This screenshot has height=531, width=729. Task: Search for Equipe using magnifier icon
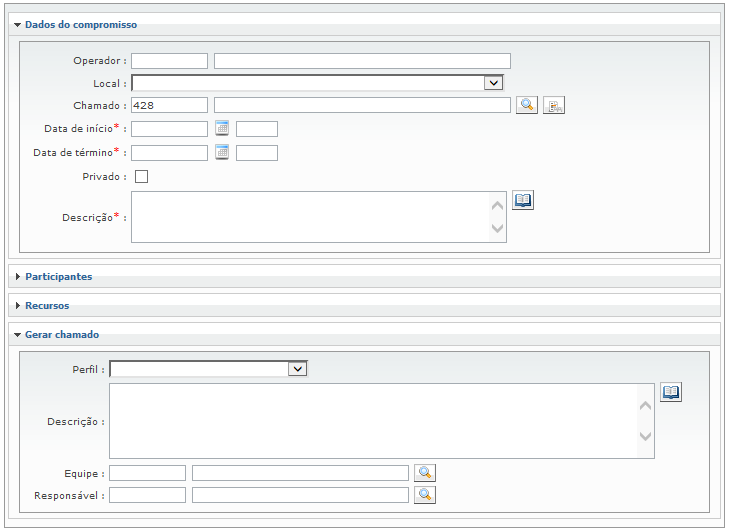[425, 473]
